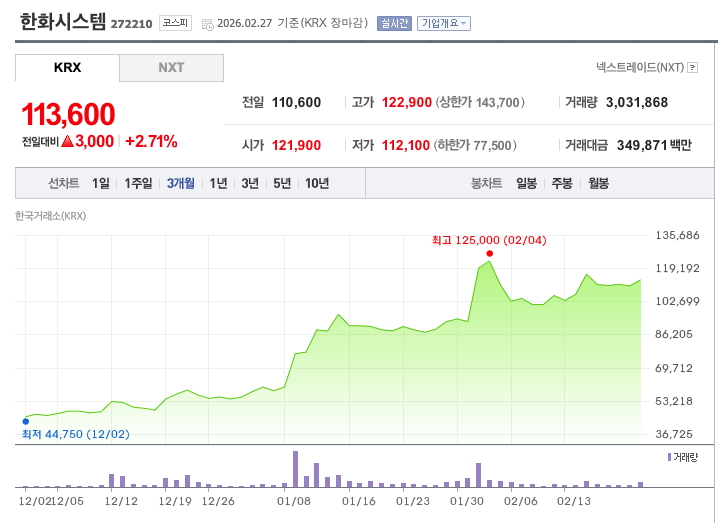
Task: Click the 한국거래소(KRX) chart caption
Action: (50, 216)
